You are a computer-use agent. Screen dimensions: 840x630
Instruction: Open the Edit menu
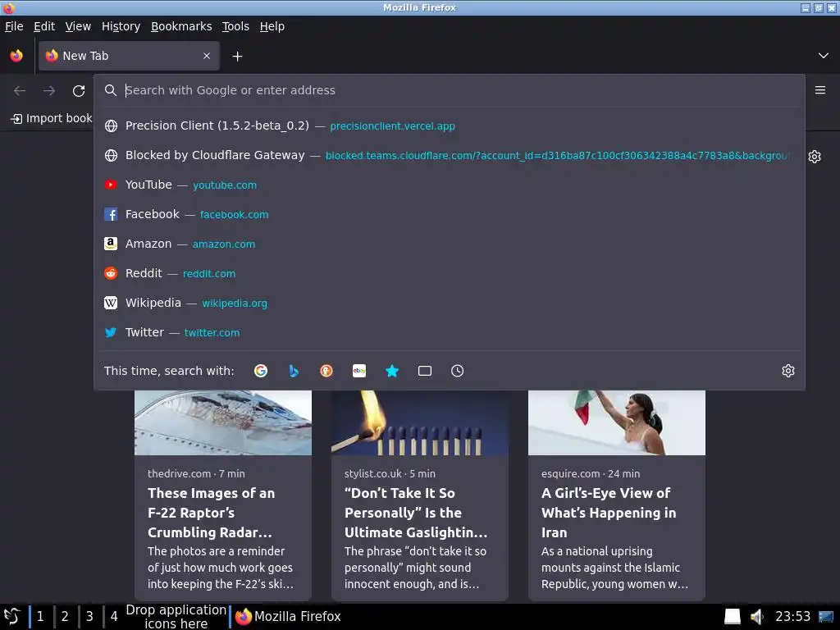tap(44, 26)
